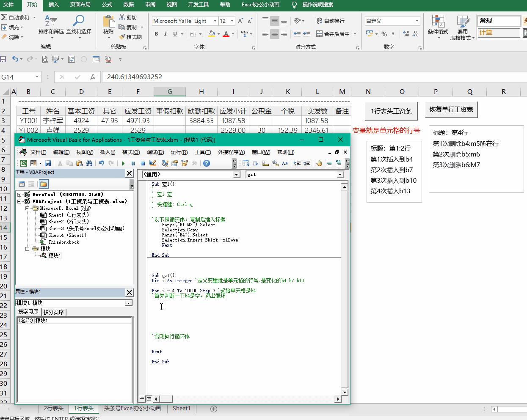
Task: Save the workbook from the Quick Access Toolbar
Action: (4, 59)
